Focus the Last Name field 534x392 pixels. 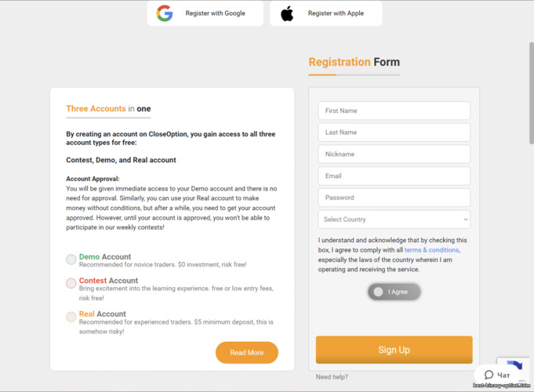(394, 132)
